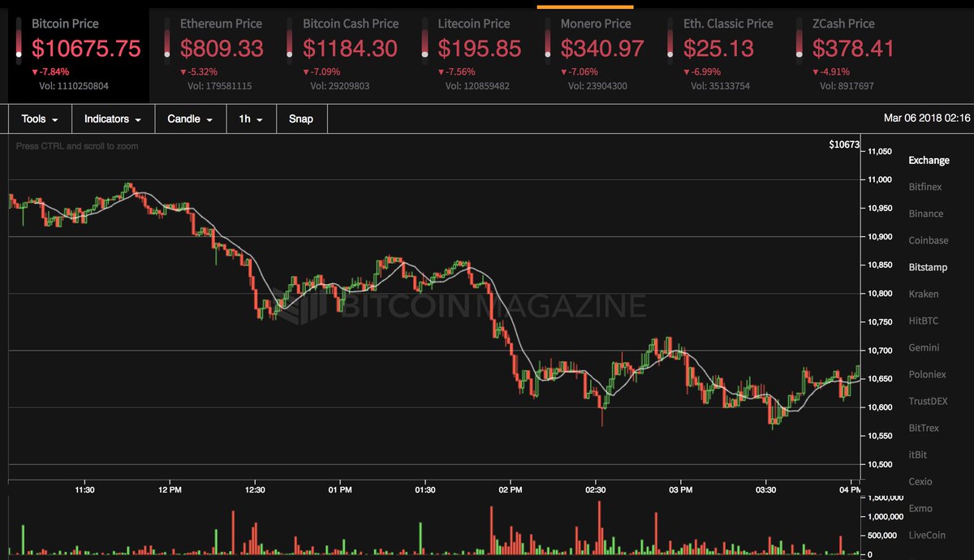Image resolution: width=974 pixels, height=560 pixels.
Task: Click the $10675.75 Bitcoin price value
Action: point(86,49)
